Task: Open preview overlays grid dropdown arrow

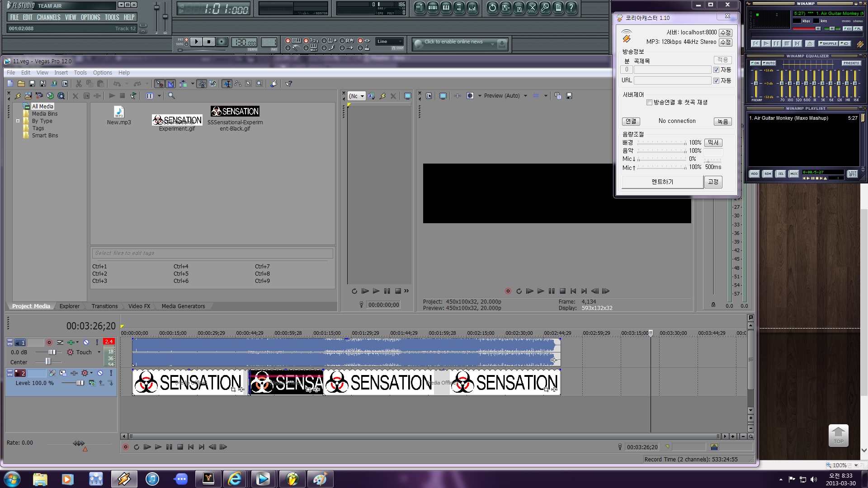Action: pyautogui.click(x=546, y=96)
